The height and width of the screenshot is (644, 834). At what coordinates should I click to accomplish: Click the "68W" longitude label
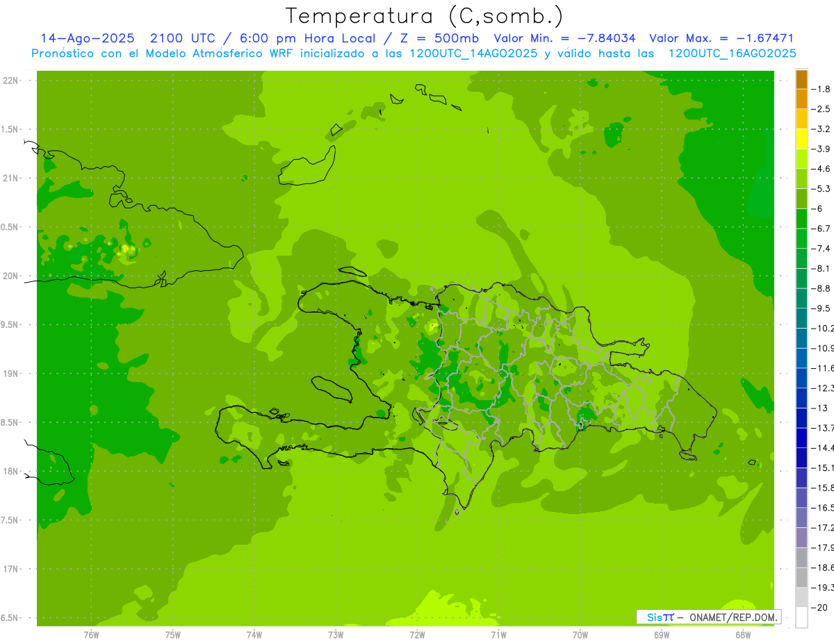click(743, 634)
